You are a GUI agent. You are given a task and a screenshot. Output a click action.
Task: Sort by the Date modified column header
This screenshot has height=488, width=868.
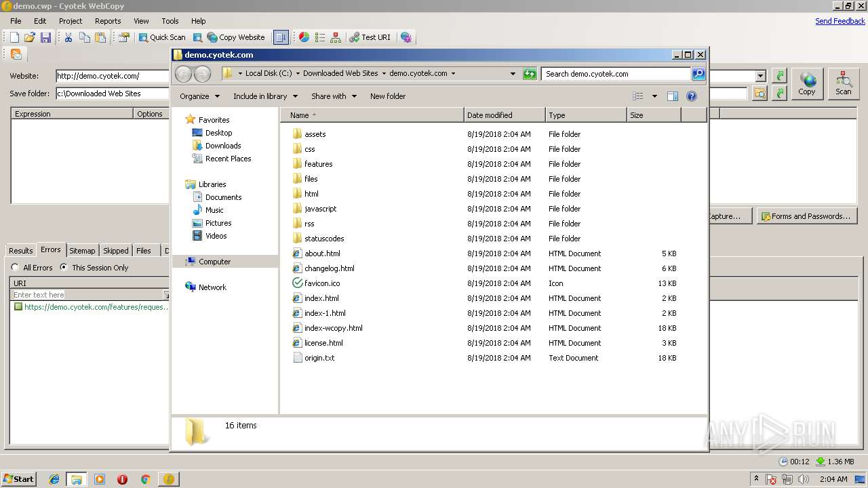pos(505,115)
